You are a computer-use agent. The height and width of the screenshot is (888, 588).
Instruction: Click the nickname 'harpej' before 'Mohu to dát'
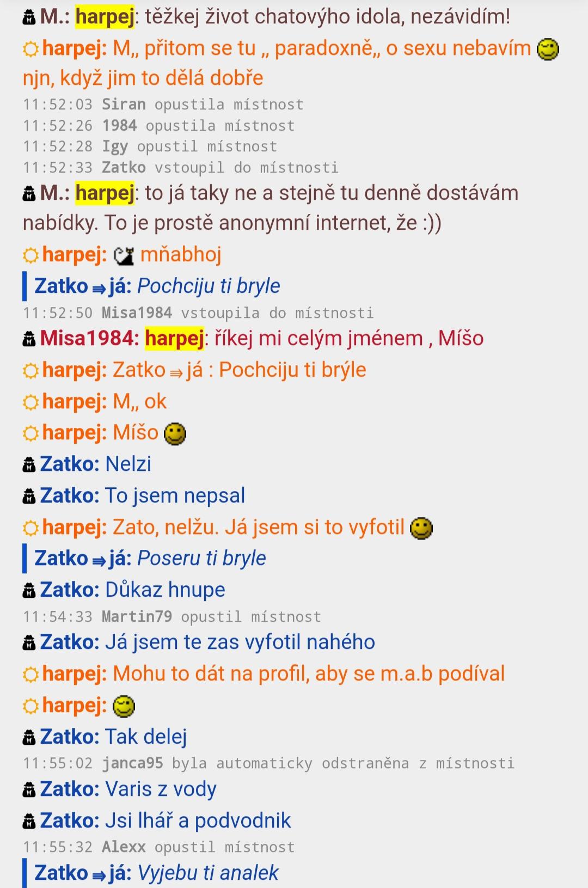pos(75,674)
